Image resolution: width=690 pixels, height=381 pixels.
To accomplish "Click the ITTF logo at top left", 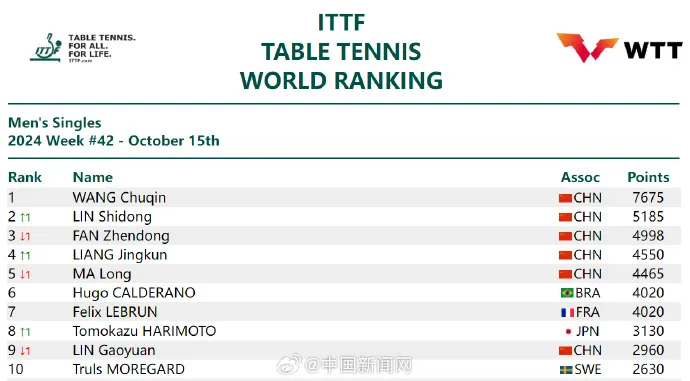I will 83,48.
